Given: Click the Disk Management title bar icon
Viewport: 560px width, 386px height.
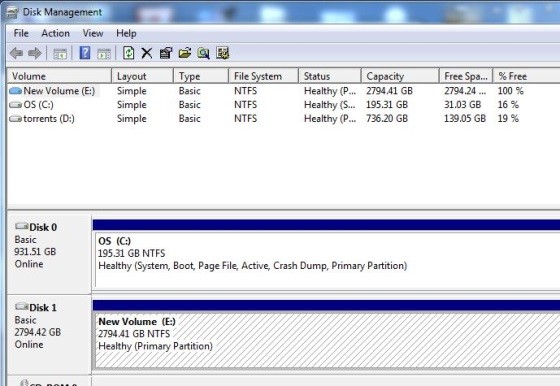Looking at the screenshot, I should 12,12.
